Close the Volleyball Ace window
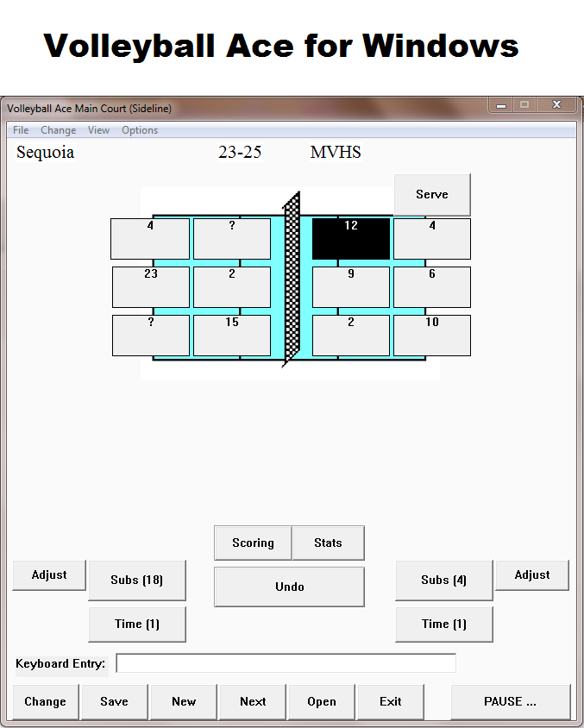 (556, 105)
